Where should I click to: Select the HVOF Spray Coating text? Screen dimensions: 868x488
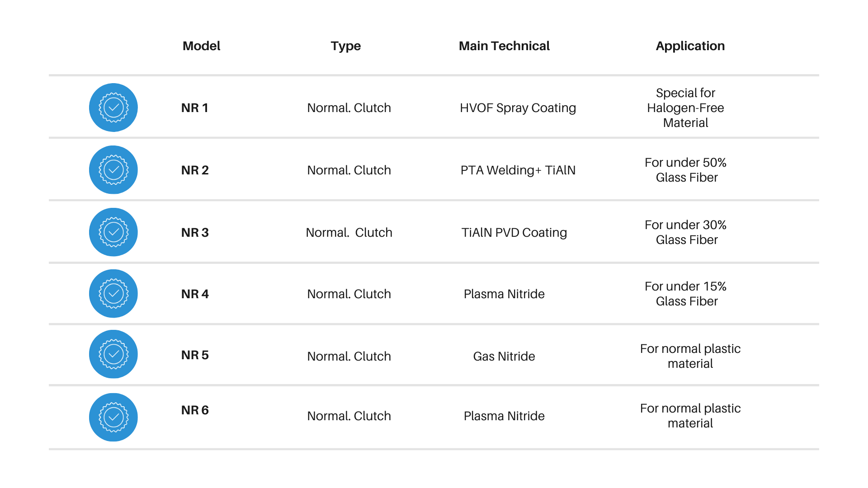(x=518, y=108)
